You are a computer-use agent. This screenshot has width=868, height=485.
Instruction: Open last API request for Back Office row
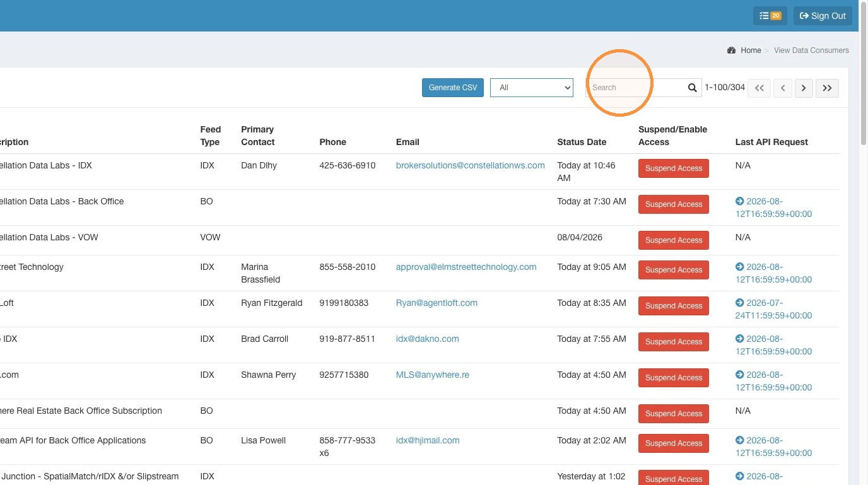[773, 207]
